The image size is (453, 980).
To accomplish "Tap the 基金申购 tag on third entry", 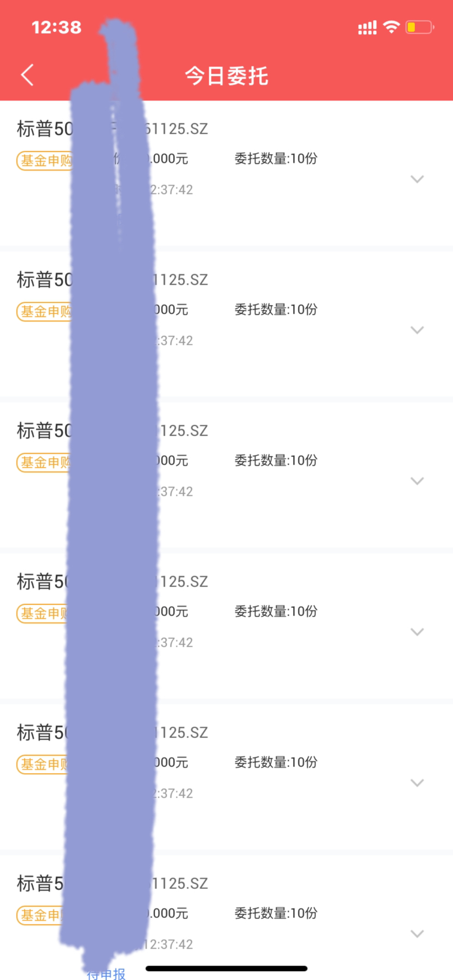I will point(44,463).
